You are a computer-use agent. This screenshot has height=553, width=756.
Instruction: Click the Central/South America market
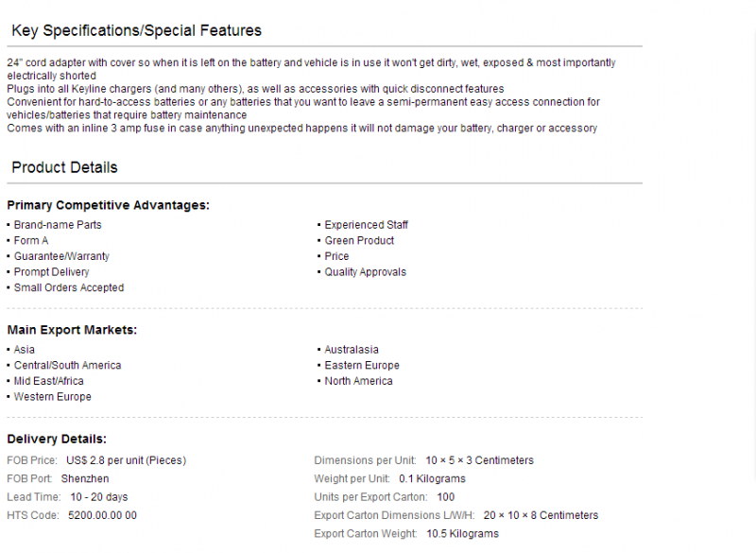(x=67, y=366)
